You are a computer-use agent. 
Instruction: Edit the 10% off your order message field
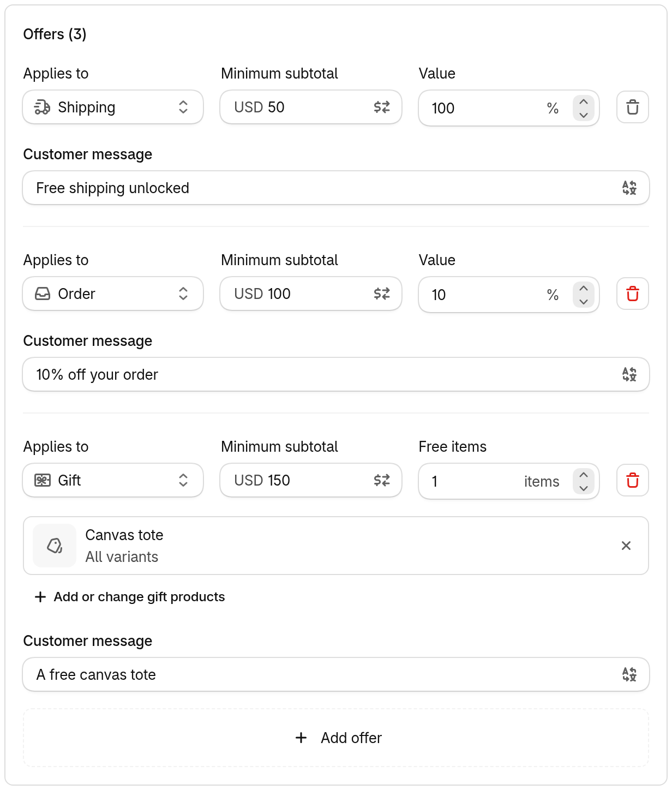336,374
